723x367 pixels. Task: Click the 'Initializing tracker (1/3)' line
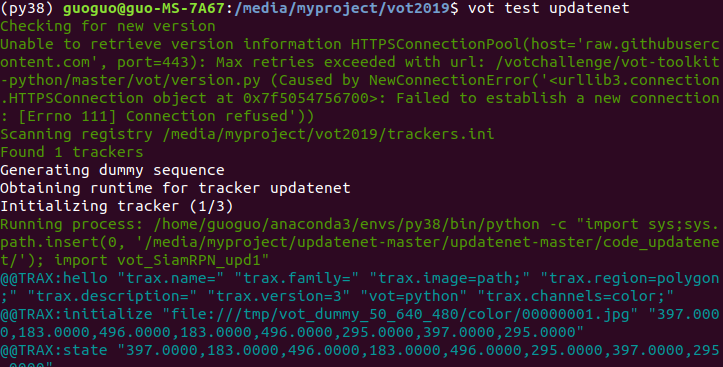117,206
